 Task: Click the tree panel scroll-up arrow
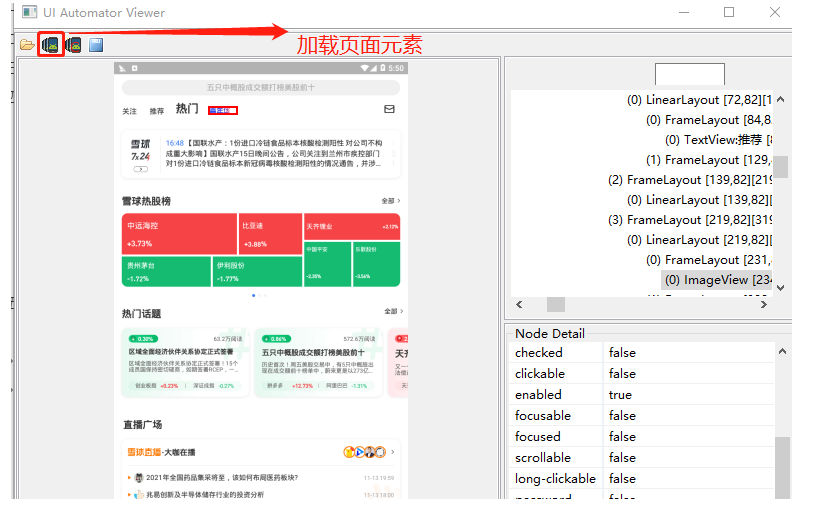781,100
